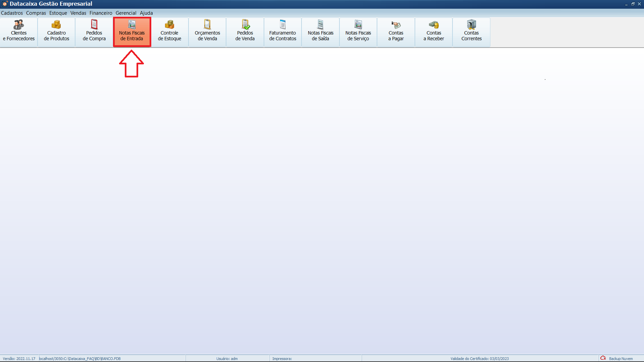Expand the Estoque menu
This screenshot has width=644, height=362.
(58, 13)
